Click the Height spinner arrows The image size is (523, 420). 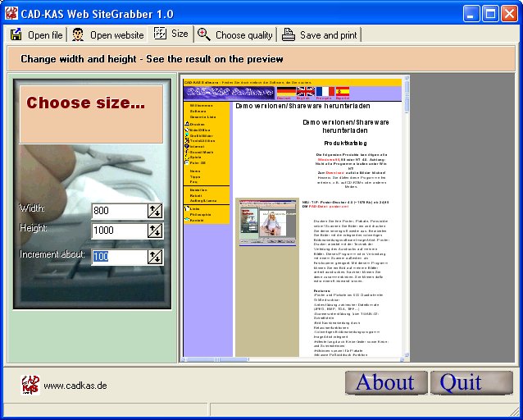154,231
